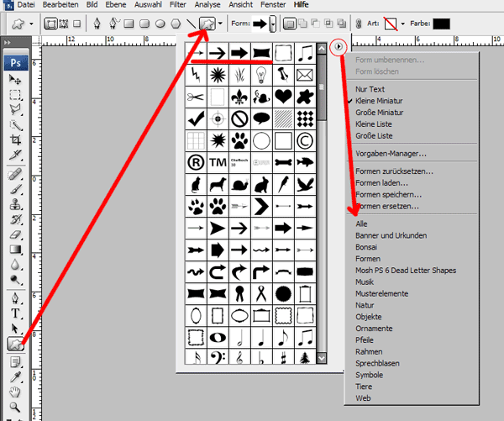Click the Hand tool in the toolbox

(15, 392)
